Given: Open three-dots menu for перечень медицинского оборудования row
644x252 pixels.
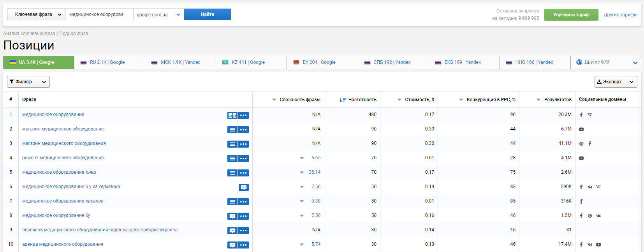Looking at the screenshot, I should pos(243,231).
